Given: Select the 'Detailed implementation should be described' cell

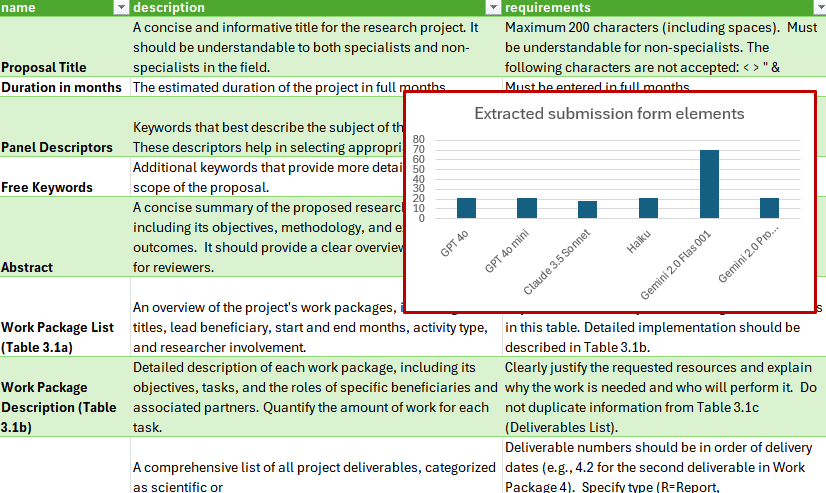Looking at the screenshot, I should click(664, 335).
